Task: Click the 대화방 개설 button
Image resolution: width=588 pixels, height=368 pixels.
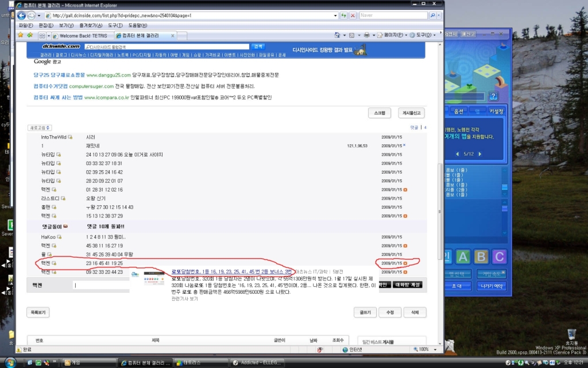Action: 408,285
